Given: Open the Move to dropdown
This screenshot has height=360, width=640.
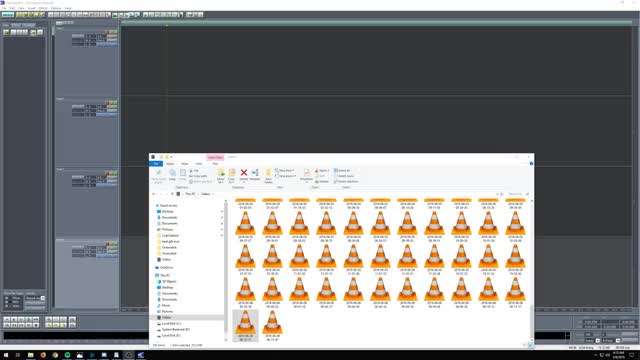Looking at the screenshot, I should pyautogui.click(x=221, y=176).
